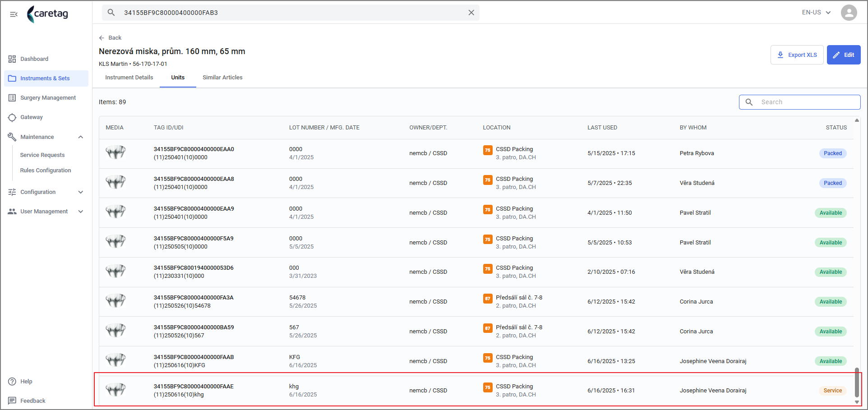
Task: Open Gateway in the sidebar
Action: (46, 117)
